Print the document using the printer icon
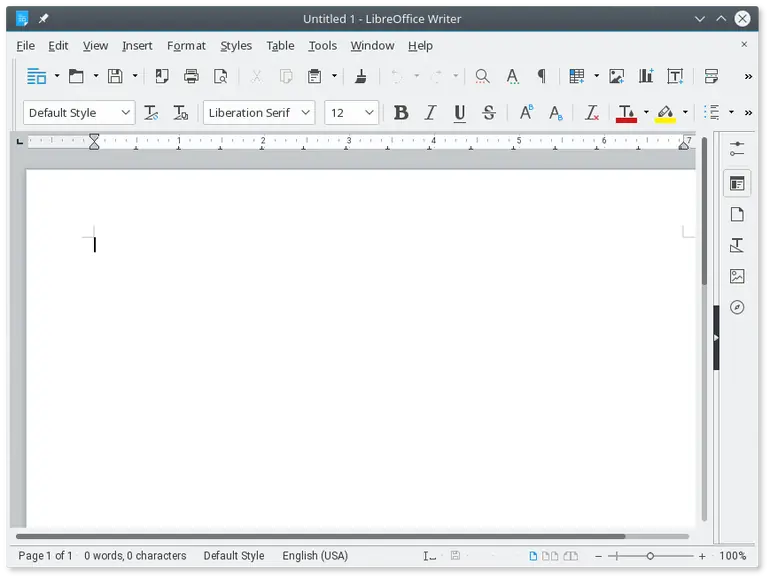The width and height of the screenshot is (770, 579). pos(191,76)
